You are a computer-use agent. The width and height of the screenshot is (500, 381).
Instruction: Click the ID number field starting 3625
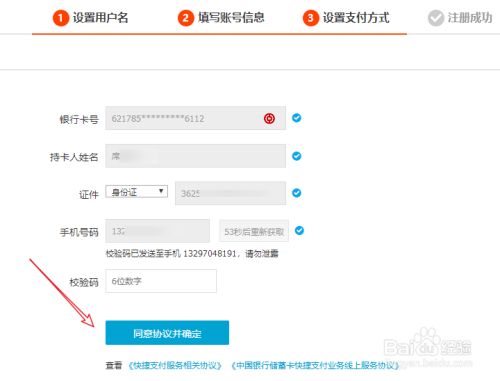coord(230,193)
